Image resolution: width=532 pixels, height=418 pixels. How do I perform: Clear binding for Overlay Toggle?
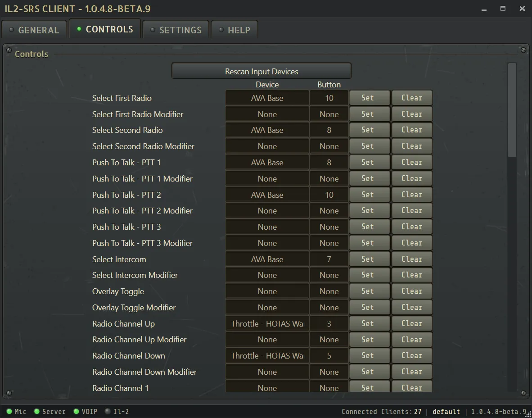coord(412,291)
